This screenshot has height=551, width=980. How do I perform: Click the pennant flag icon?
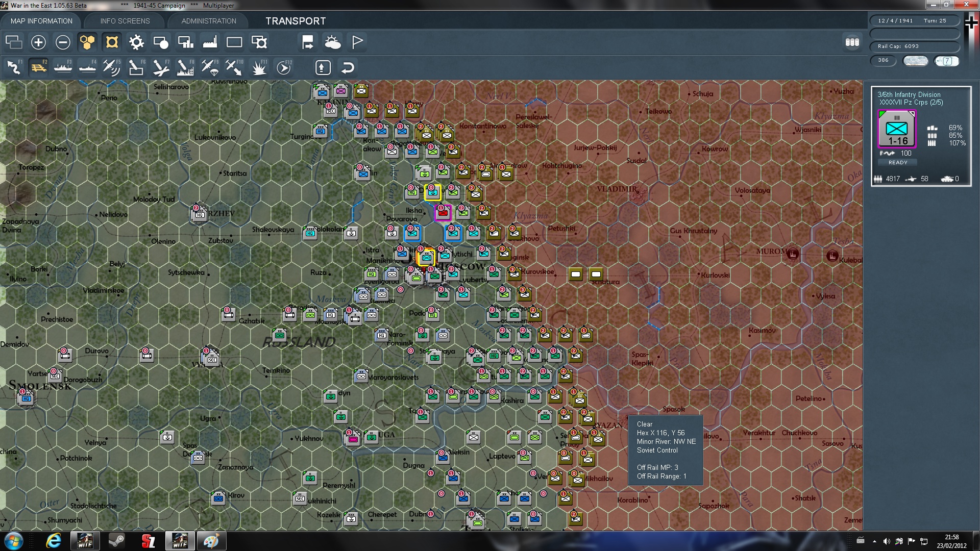pos(357,42)
